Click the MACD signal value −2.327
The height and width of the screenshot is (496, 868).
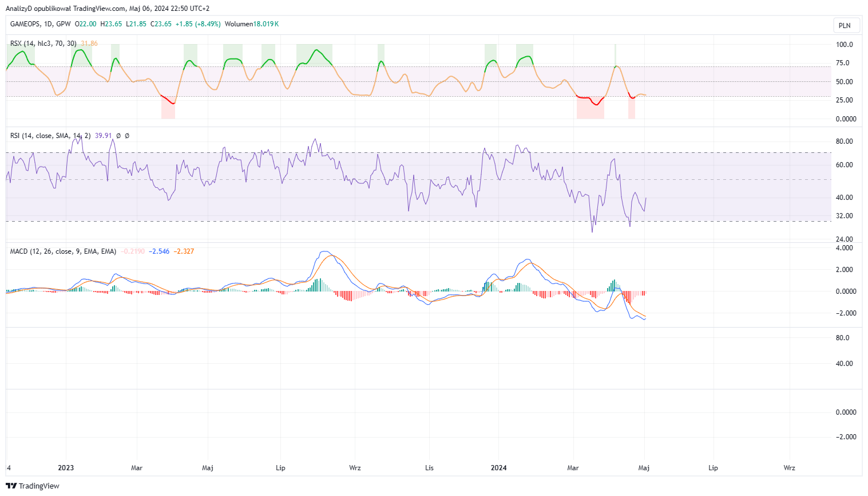coord(184,251)
